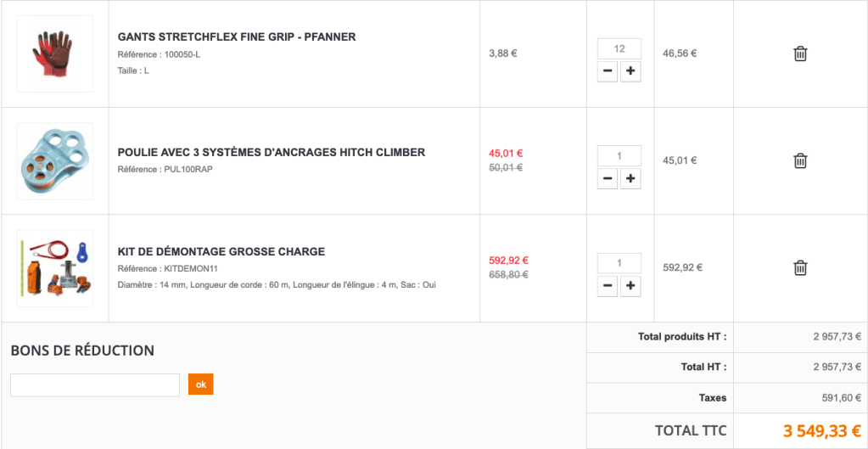The height and width of the screenshot is (449, 868).
Task: Submit voucher with the orange ok button
Action: pyautogui.click(x=201, y=384)
